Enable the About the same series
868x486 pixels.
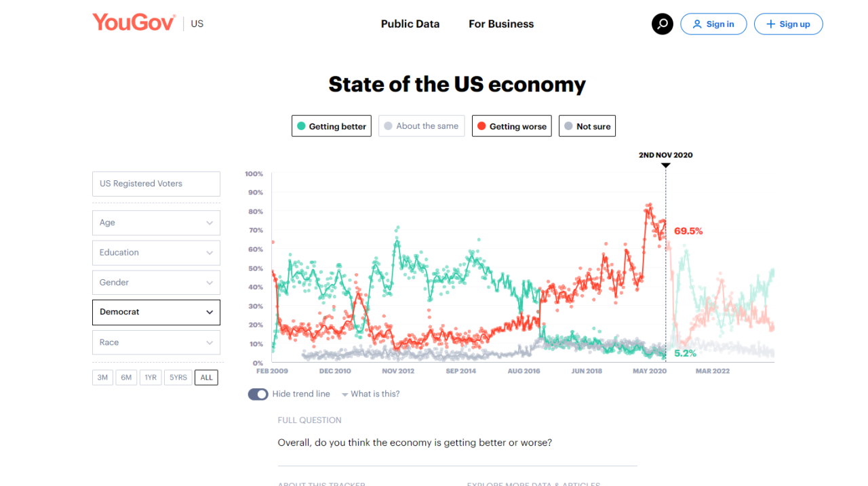pyautogui.click(x=421, y=126)
